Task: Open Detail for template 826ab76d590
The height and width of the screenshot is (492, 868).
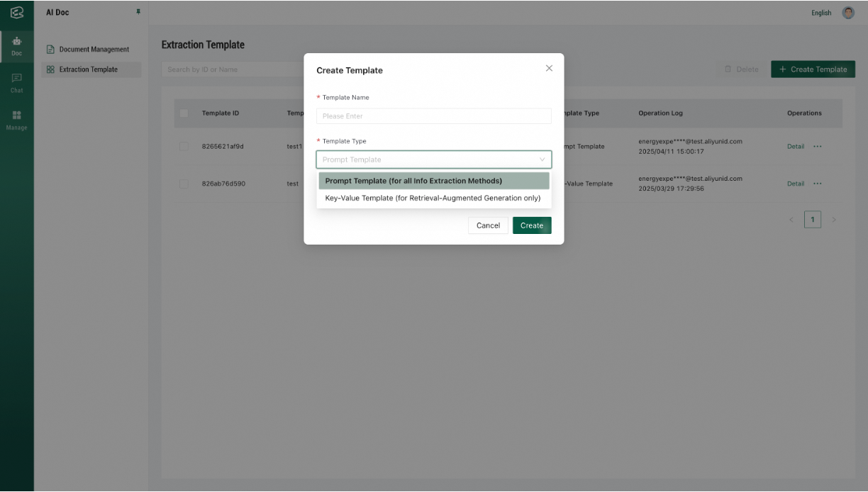Action: (796, 184)
